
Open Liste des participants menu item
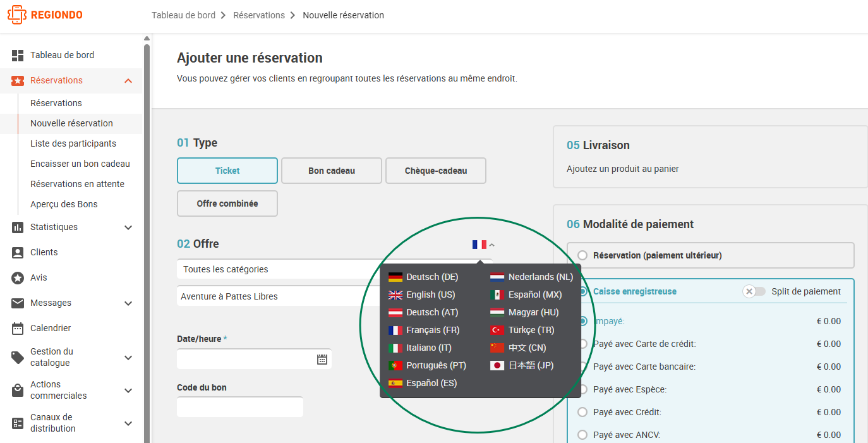coord(73,143)
